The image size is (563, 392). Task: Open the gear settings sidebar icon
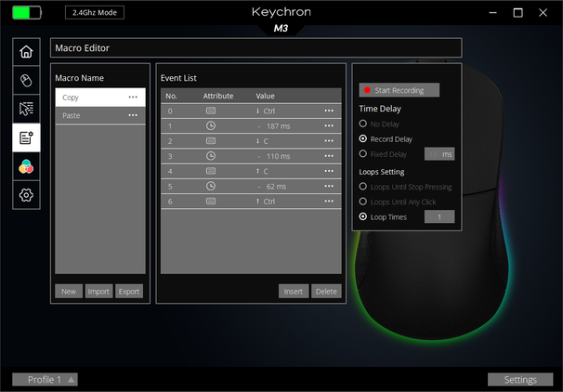coord(26,195)
